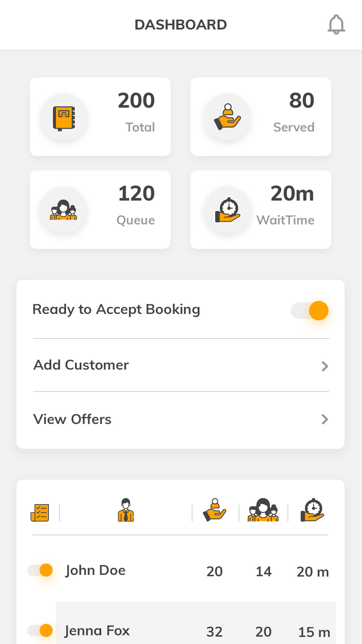The image size is (362, 644).
Task: Toggle Jenna Fox availability switch
Action: pyautogui.click(x=40, y=630)
